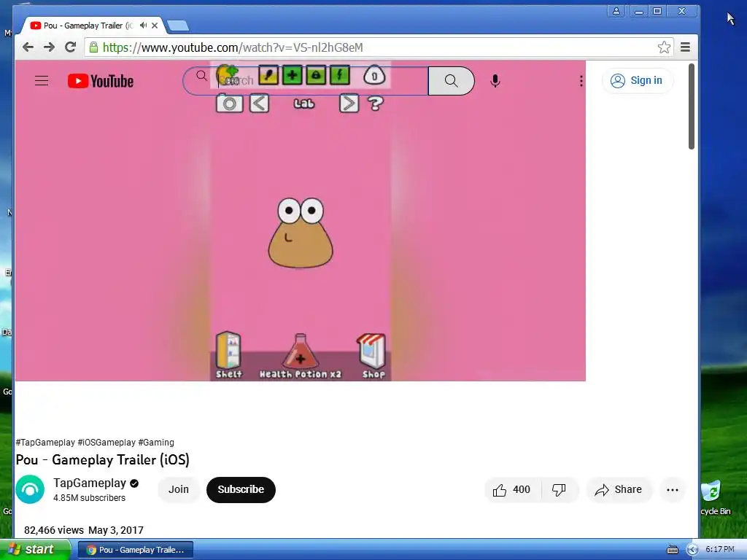747x560 pixels.
Task: Open the Chrome menu hamburger icon
Action: point(685,47)
